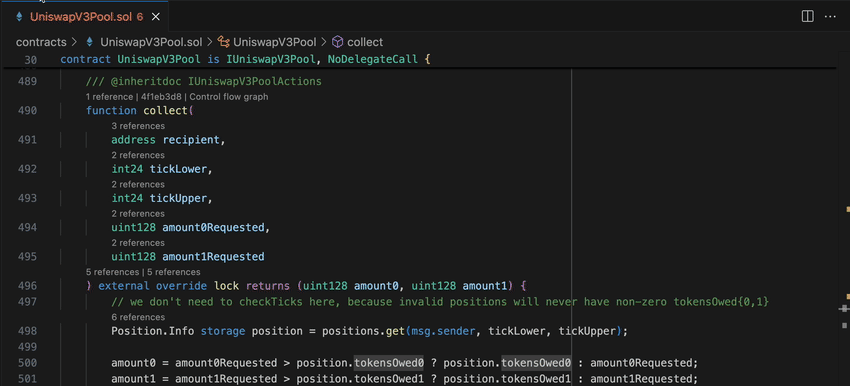Click 'amount0Requested' parameter on line 494
The height and width of the screenshot is (386, 850).
[213, 228]
